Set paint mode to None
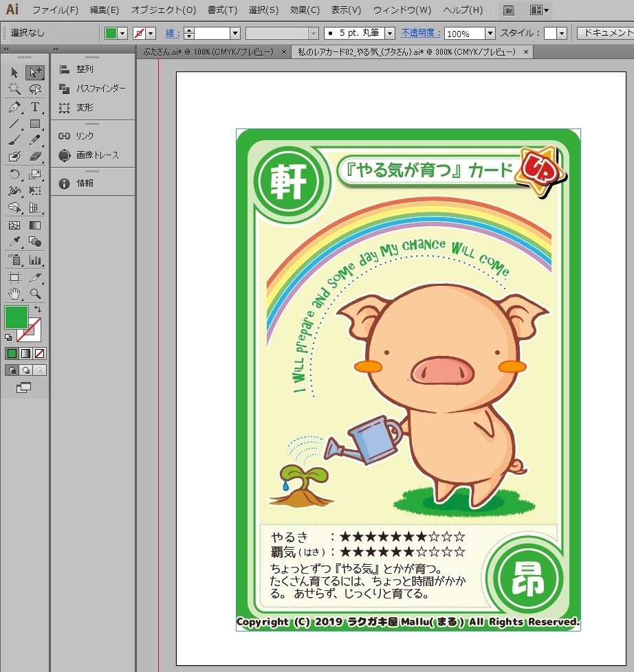 39,354
